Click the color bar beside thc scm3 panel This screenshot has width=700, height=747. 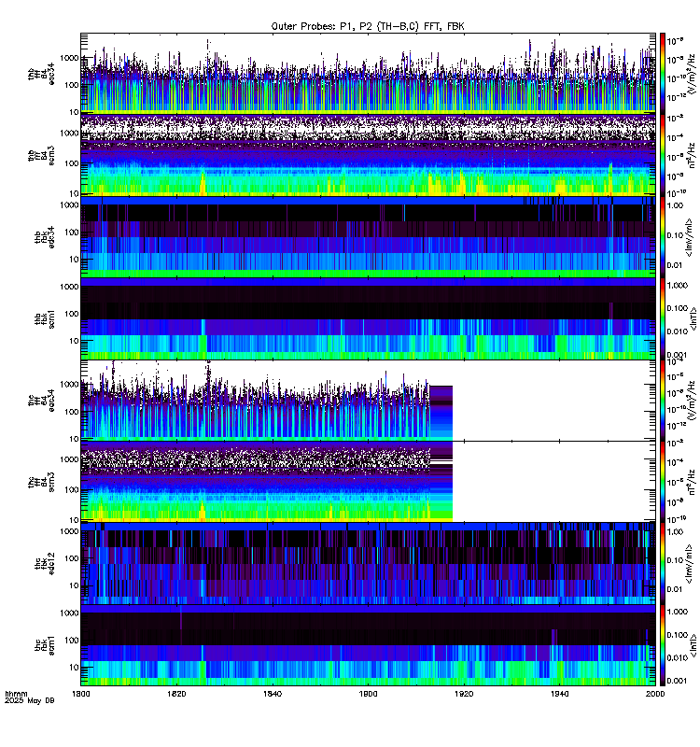tap(663, 482)
